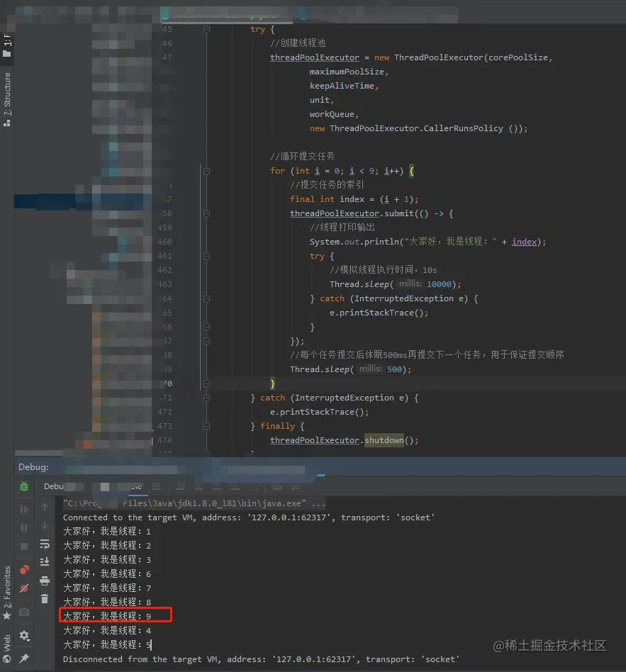
Task: Click 'final int index' declaration
Action: tap(327, 199)
